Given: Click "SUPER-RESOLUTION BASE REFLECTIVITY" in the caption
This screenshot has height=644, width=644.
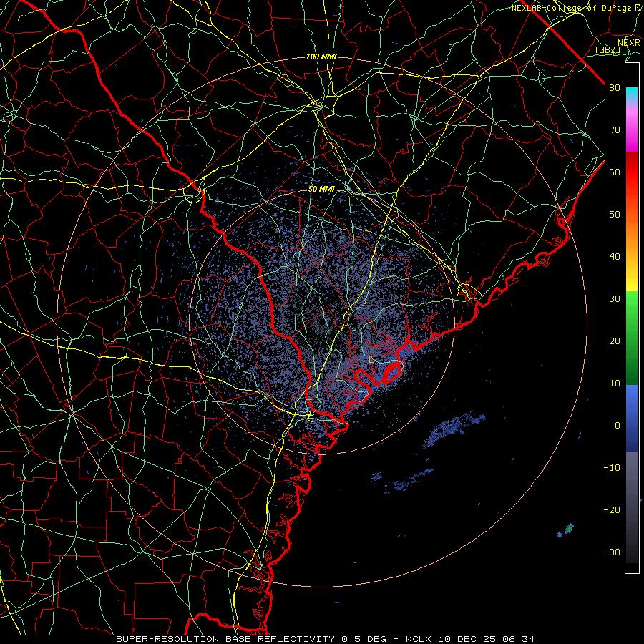Looking at the screenshot, I should coord(225,639).
